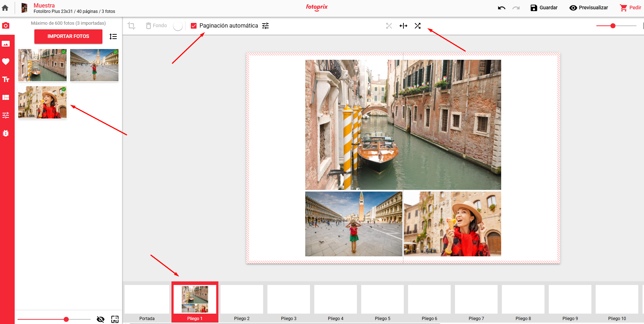
Task: Click the large canal photo on canvas
Action: pos(403,125)
